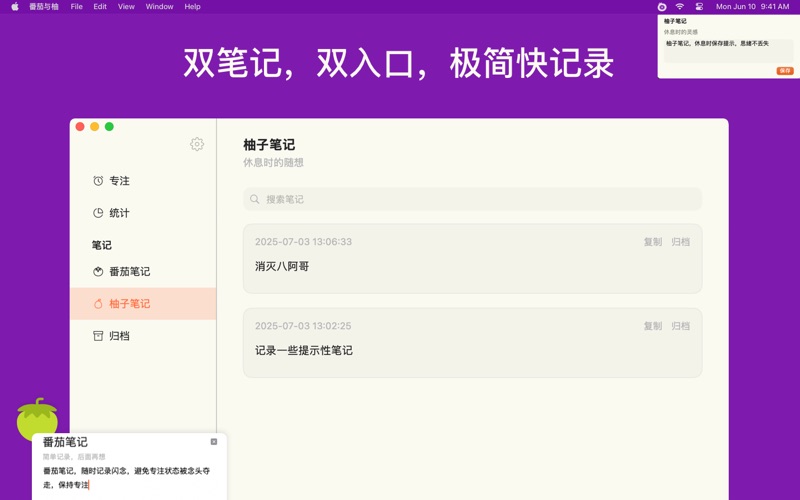
Task: Select 柚子笔记 in sidebar
Action: coord(129,304)
